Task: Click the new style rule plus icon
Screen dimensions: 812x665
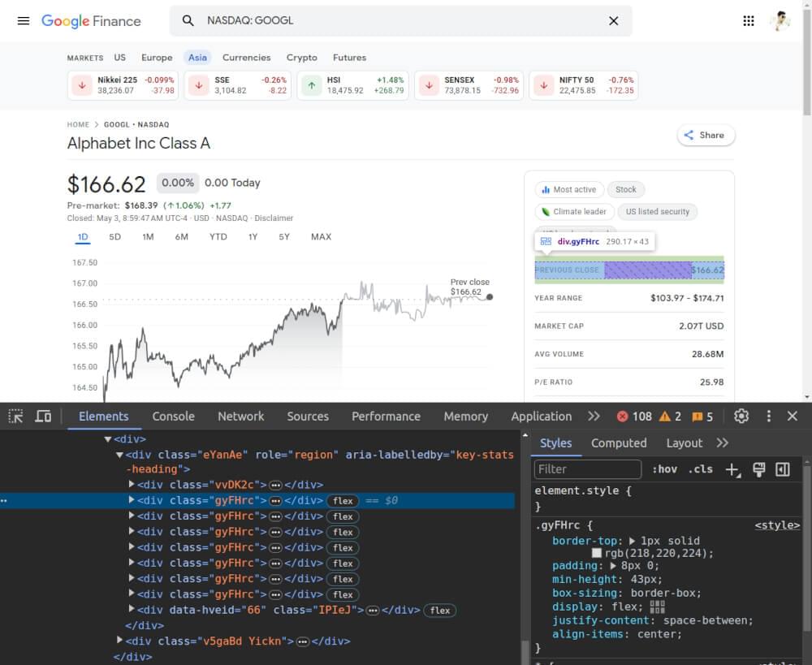Action: [733, 469]
